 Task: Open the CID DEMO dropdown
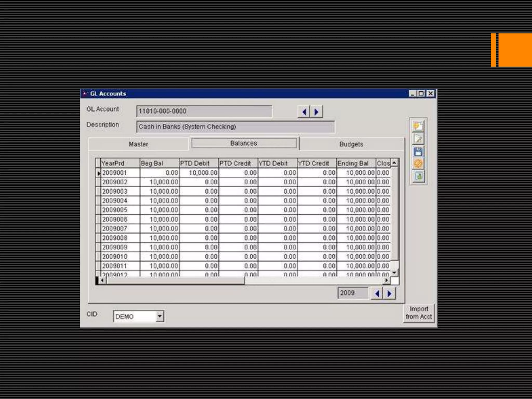coord(160,316)
